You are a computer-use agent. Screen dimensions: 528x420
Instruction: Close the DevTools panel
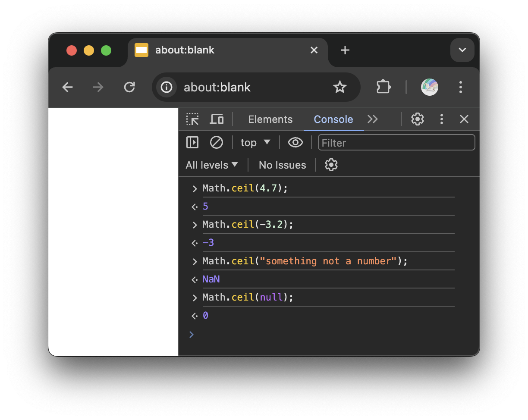pyautogui.click(x=464, y=119)
